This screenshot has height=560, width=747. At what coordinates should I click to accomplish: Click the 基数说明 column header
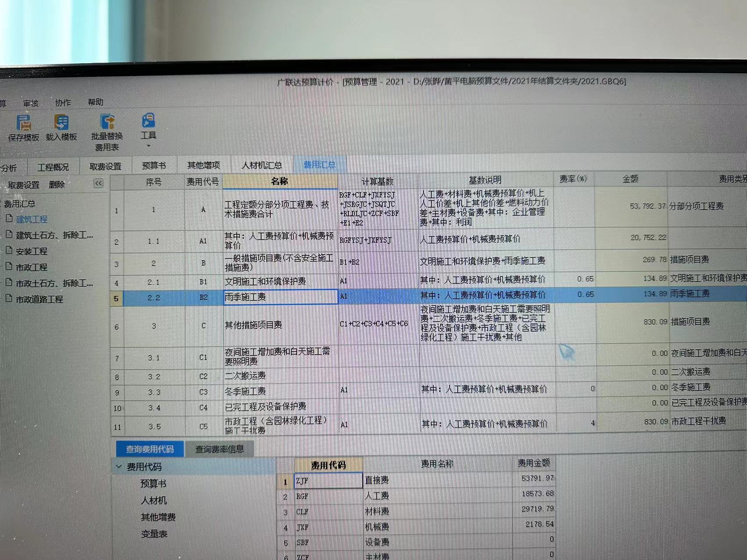(485, 180)
